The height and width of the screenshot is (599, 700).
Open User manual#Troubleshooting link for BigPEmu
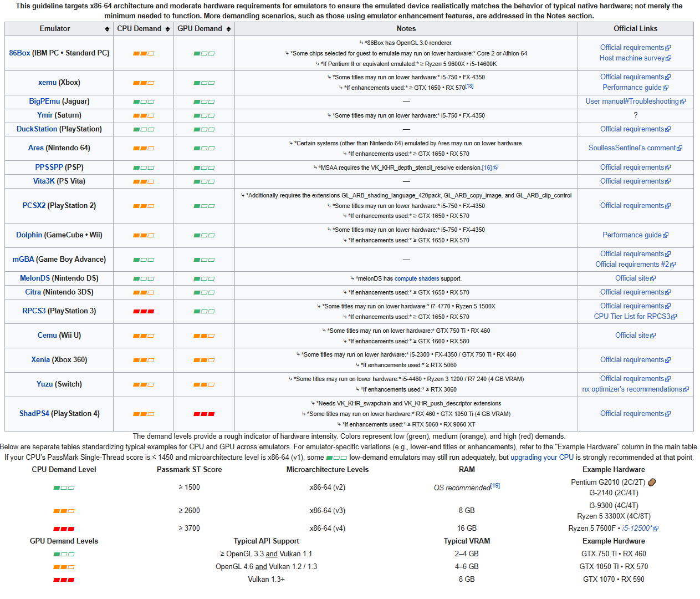pos(635,101)
